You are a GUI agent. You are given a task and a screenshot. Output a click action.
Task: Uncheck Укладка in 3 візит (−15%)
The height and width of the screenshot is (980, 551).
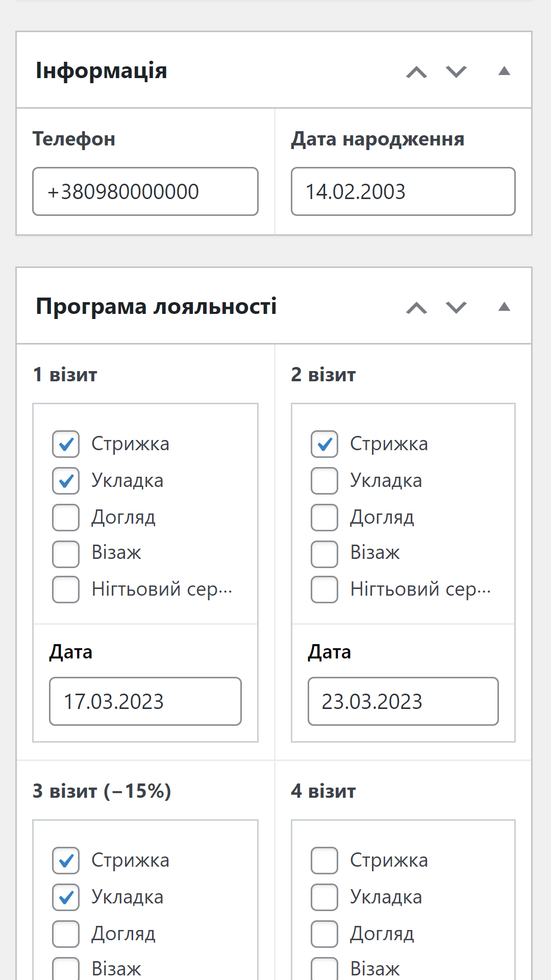(66, 897)
